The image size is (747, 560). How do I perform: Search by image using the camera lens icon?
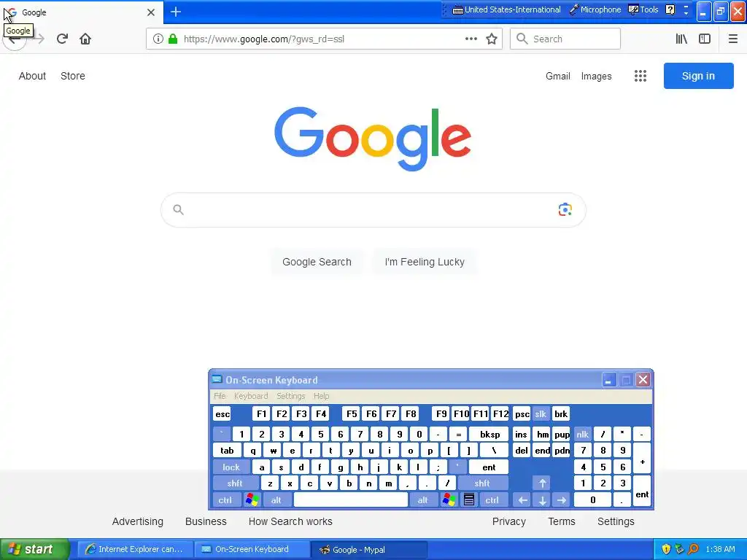click(x=565, y=209)
